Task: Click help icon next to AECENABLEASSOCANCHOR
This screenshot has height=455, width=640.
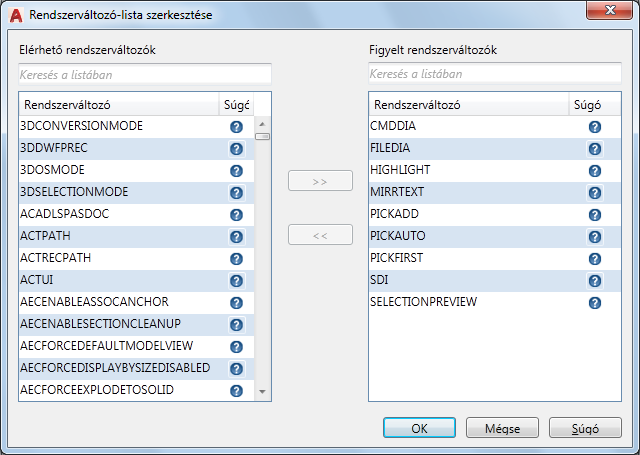Action: click(x=237, y=303)
